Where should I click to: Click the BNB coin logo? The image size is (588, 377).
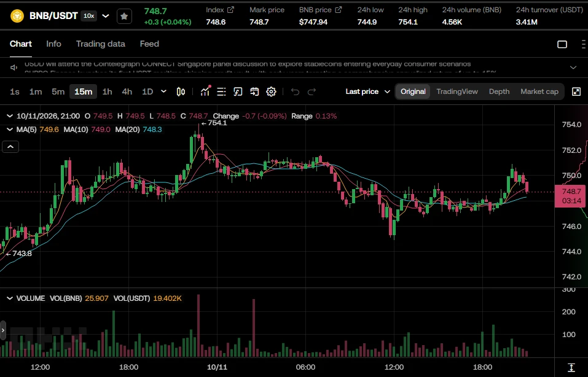pyautogui.click(x=17, y=16)
